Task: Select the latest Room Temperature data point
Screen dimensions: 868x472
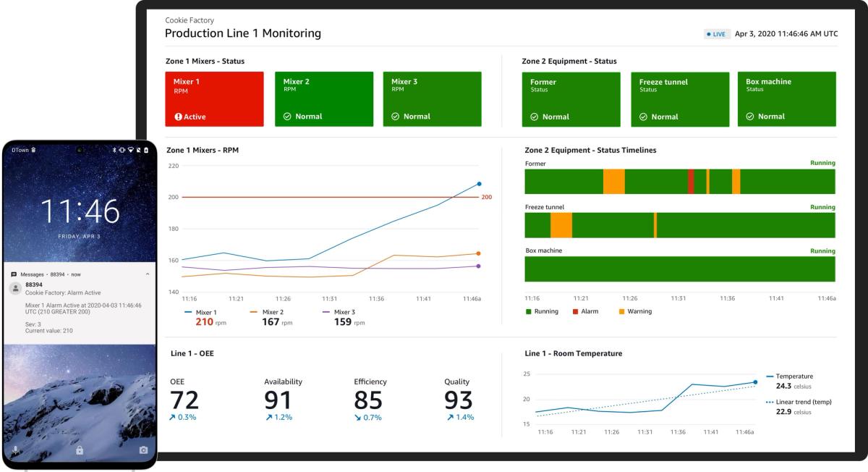Action: [x=755, y=382]
